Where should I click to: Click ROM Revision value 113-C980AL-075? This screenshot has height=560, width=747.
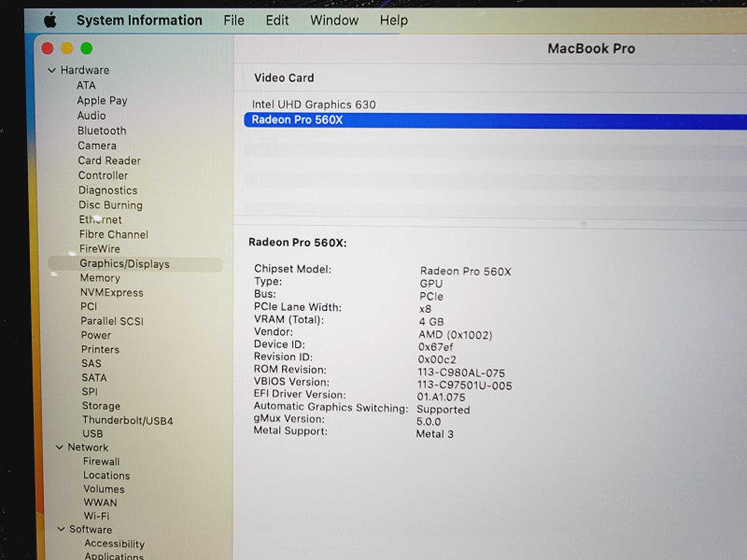click(x=461, y=372)
